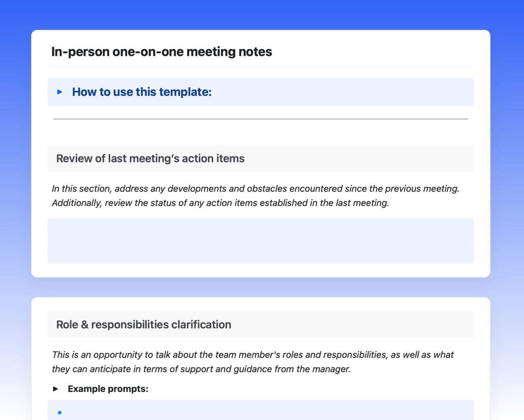The image size is (524, 420).
Task: Expand the "Example prompts" disclosure triangle
Action: click(x=56, y=389)
